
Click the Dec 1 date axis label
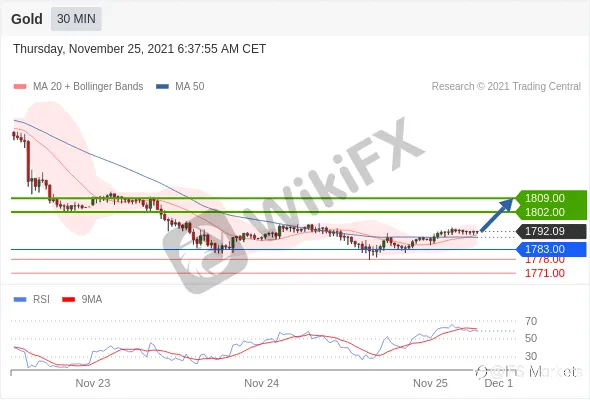[498, 383]
